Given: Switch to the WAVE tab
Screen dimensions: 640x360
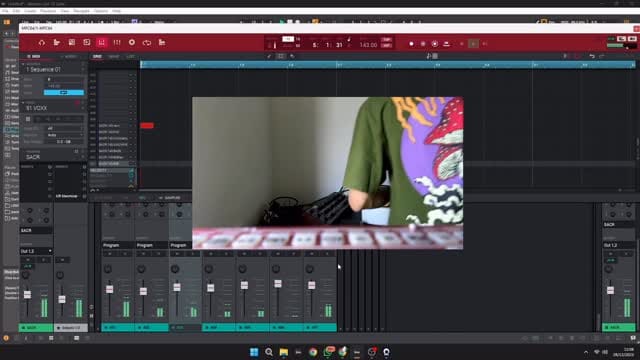Looking at the screenshot, I should pos(114,56).
